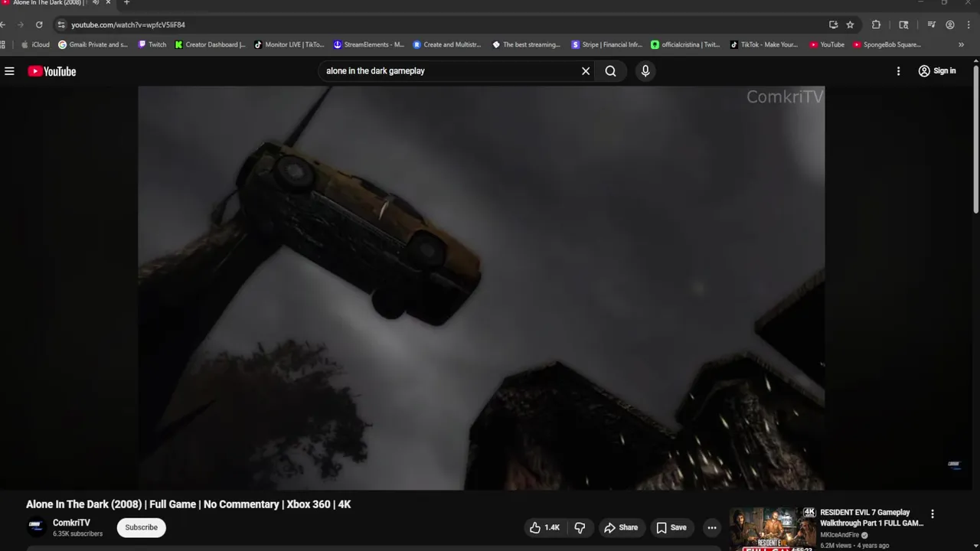Open the YouTube guide hamburger menu
Image resolution: width=980 pixels, height=551 pixels.
9,71
